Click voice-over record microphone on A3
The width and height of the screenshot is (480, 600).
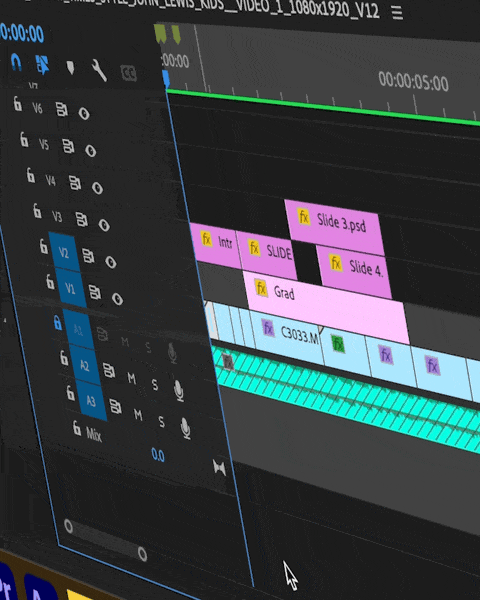click(x=185, y=428)
